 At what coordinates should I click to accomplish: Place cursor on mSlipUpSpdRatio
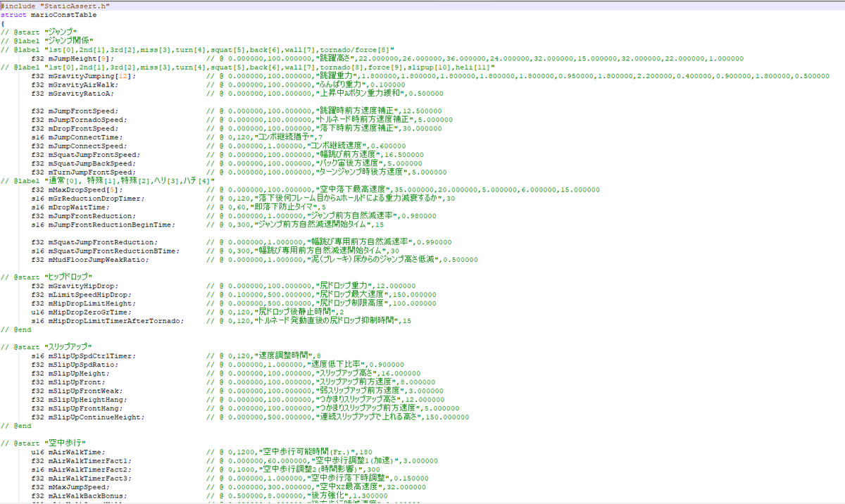(80, 364)
